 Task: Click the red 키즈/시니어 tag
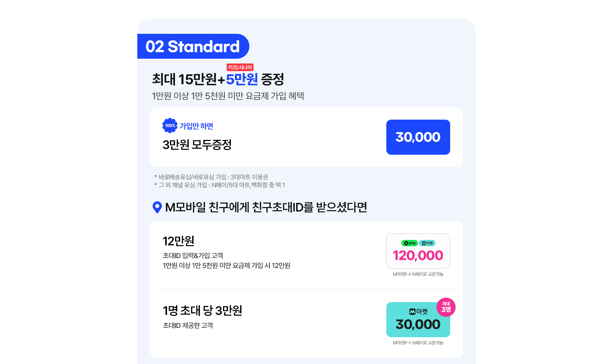coord(240,67)
